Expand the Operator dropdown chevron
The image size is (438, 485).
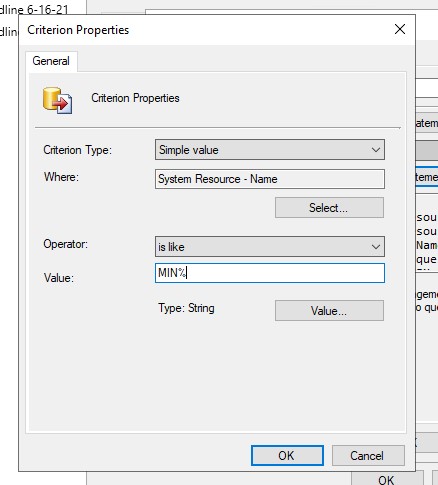376,247
